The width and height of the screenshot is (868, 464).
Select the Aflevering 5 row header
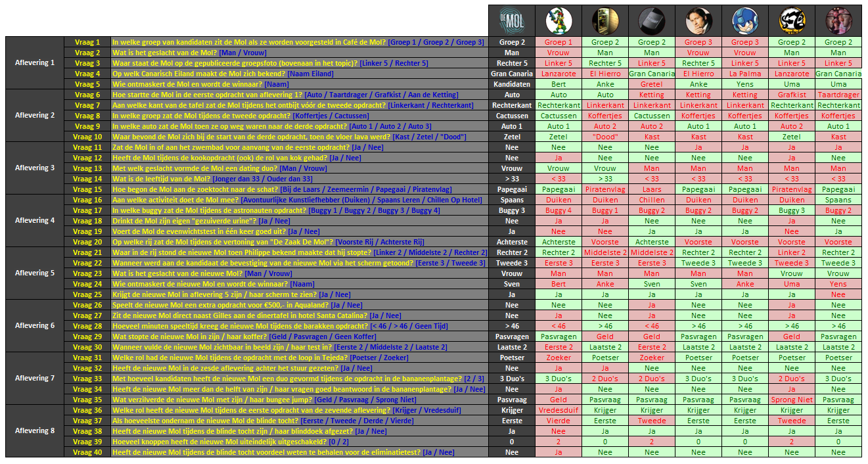coord(35,273)
